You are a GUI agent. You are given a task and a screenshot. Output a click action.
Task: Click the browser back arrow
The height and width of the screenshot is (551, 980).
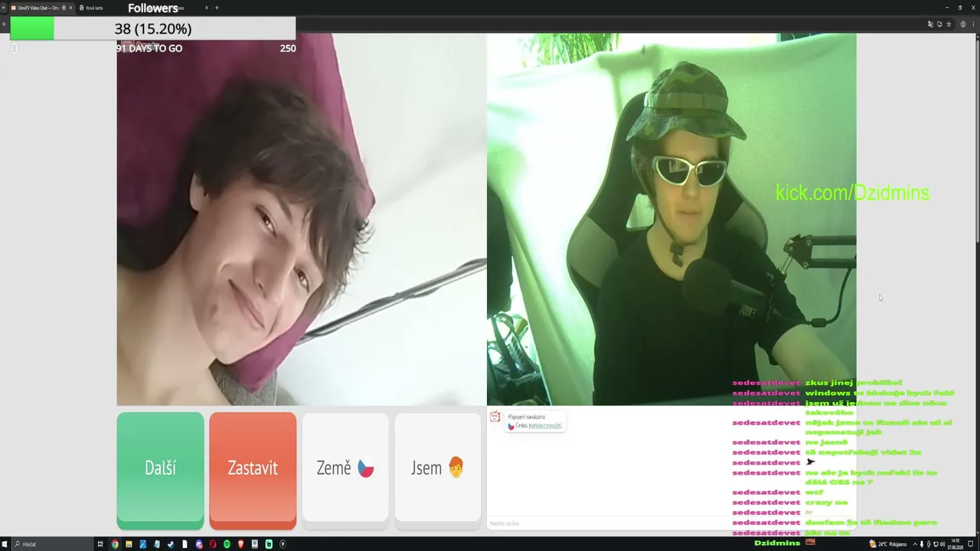click(x=4, y=24)
